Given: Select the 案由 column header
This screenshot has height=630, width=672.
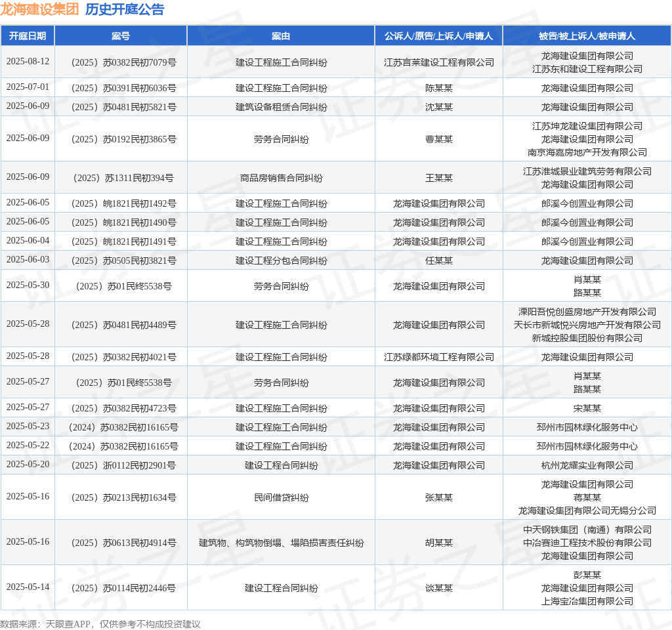Looking at the screenshot, I should point(281,36).
